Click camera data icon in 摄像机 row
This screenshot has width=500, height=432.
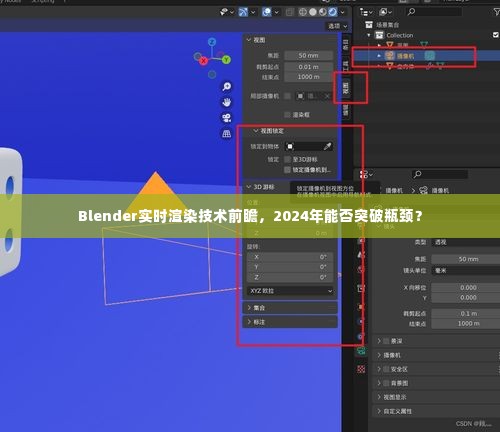coord(430,56)
